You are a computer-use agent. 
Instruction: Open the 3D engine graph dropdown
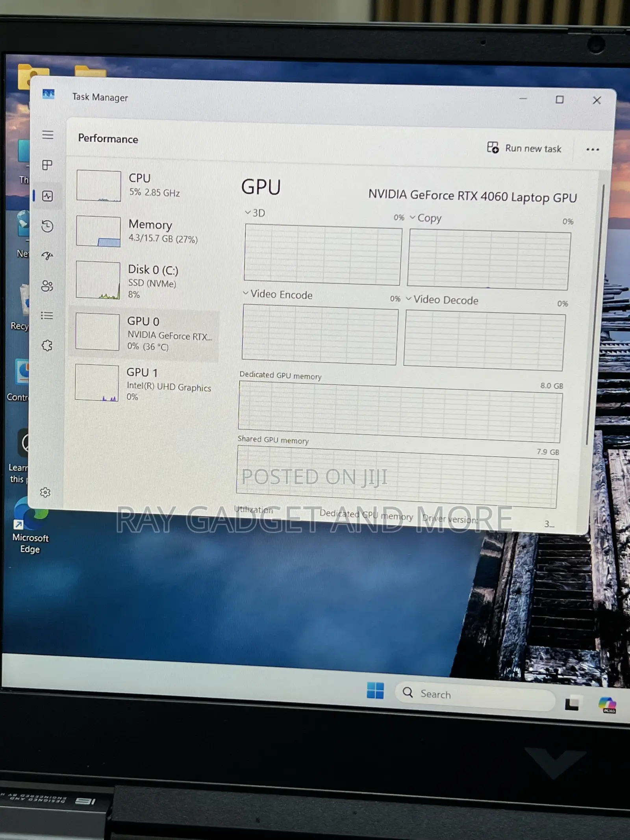254,213
